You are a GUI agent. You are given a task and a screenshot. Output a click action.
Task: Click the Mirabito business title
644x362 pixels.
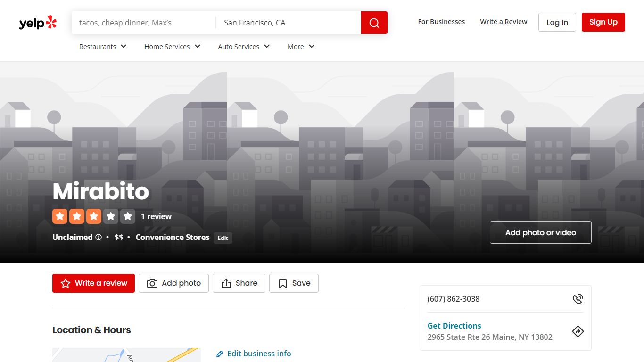pos(101,191)
